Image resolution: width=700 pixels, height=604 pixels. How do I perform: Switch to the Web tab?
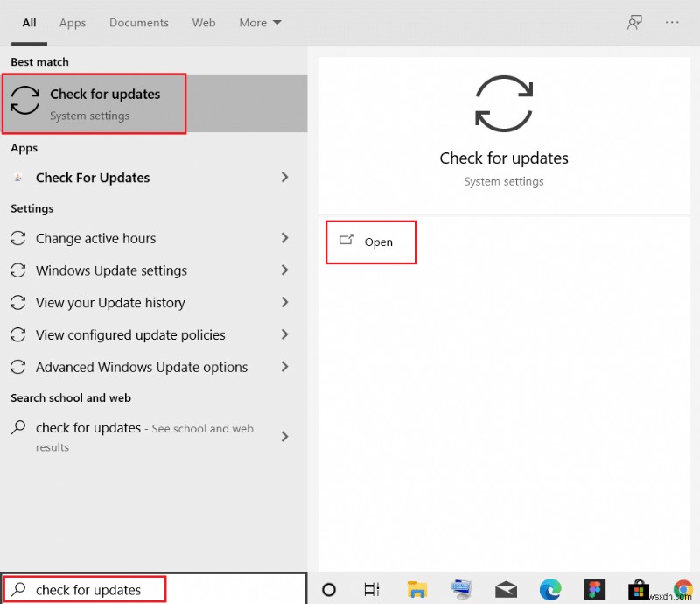(x=203, y=23)
